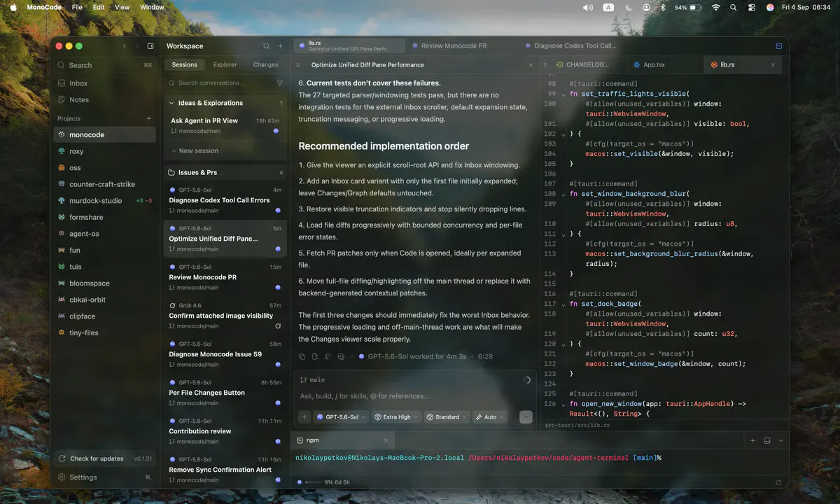The image size is (840, 504).
Task: Click the src-tauri/src/lib.rs path text
Action: click(x=577, y=425)
